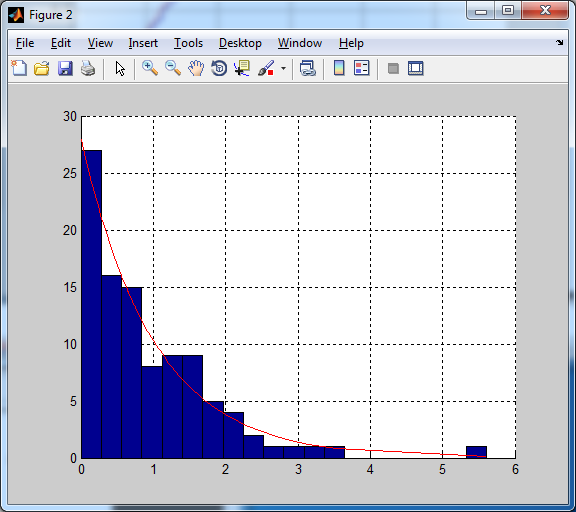Save the figure with the floppy disk icon
The height and width of the screenshot is (512, 576).
point(65,68)
